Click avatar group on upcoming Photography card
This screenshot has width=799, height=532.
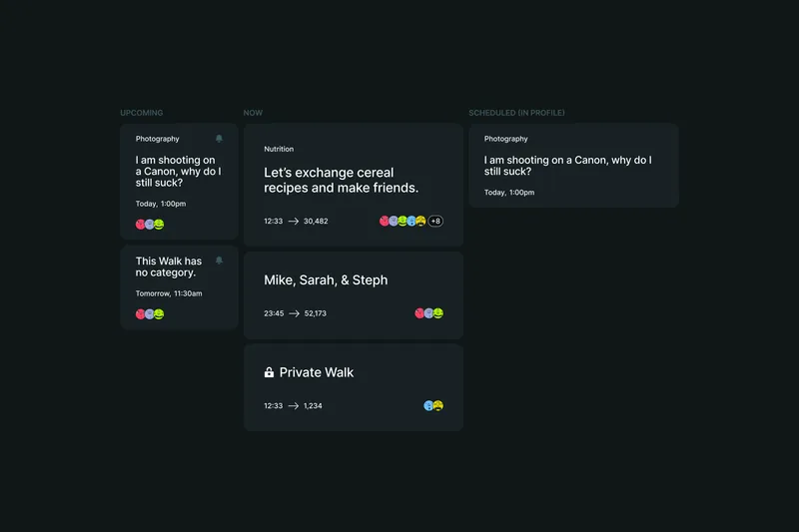[150, 224]
